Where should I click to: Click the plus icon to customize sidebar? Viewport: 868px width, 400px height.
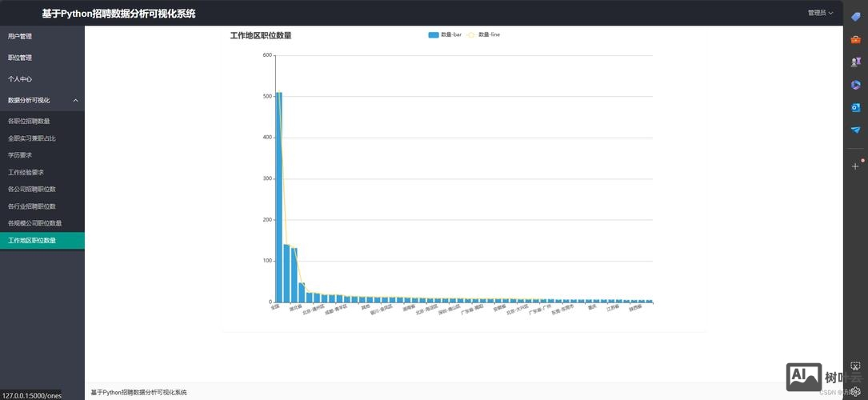(x=855, y=166)
